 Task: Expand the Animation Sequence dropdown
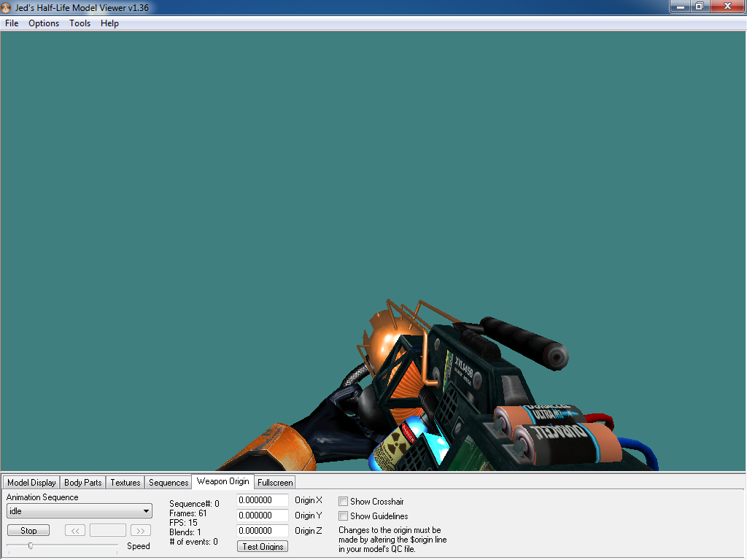[x=80, y=511]
